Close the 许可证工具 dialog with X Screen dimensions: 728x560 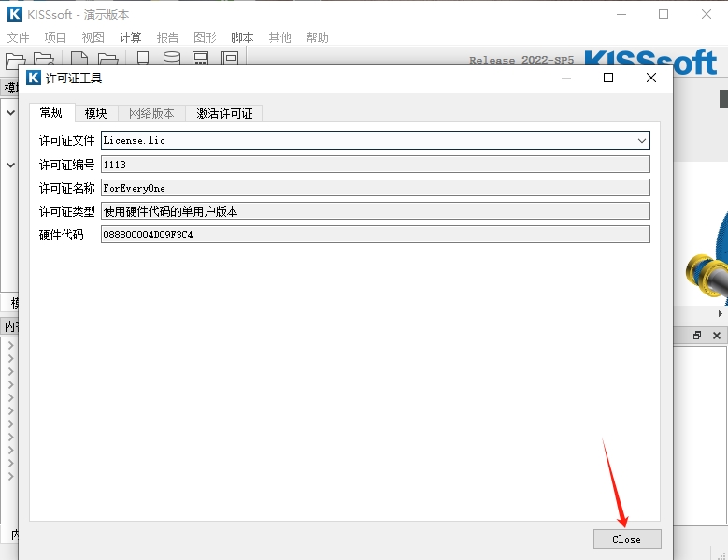click(x=651, y=78)
